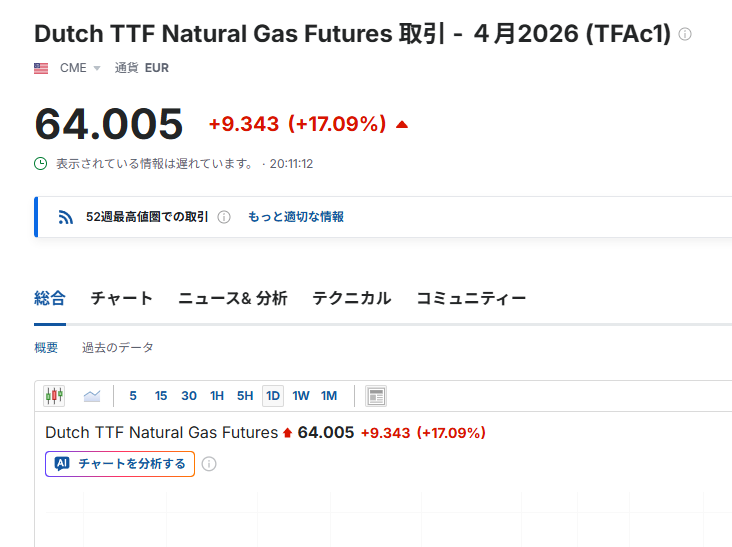Open the ニュース& 分析 tab
This screenshot has width=732, height=547.
click(x=232, y=298)
